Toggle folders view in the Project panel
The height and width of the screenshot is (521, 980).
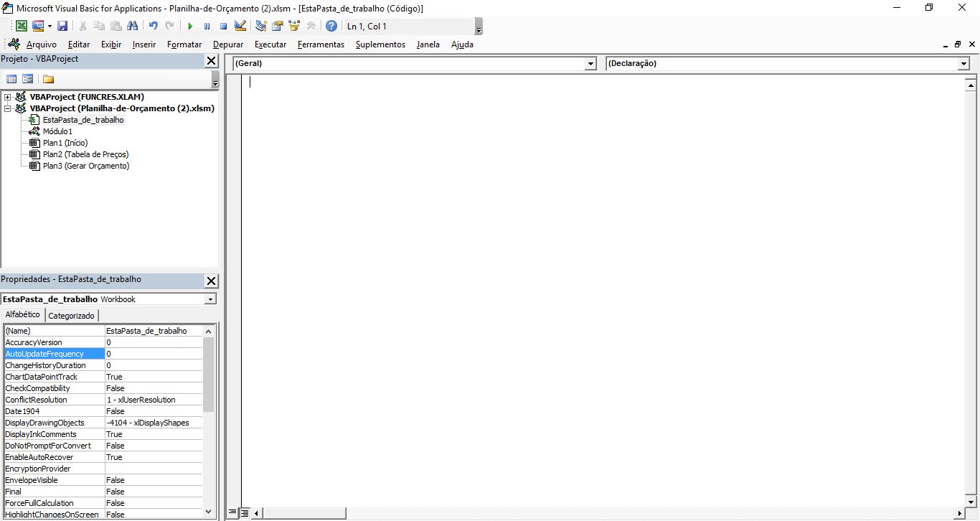48,79
